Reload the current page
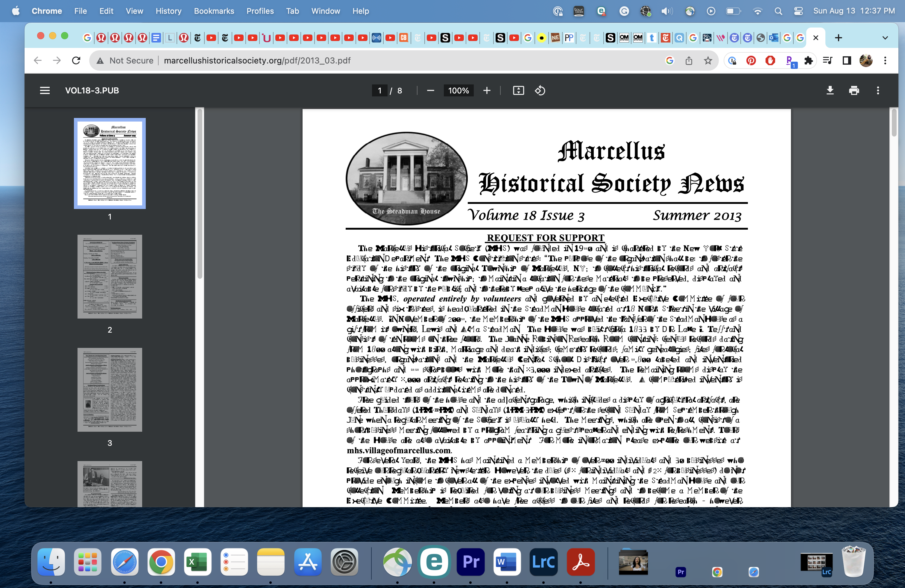 click(76, 60)
